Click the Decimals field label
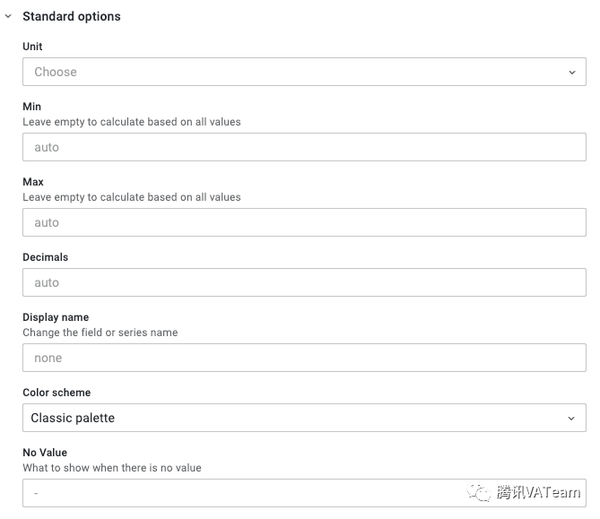The image size is (600, 519). [45, 257]
